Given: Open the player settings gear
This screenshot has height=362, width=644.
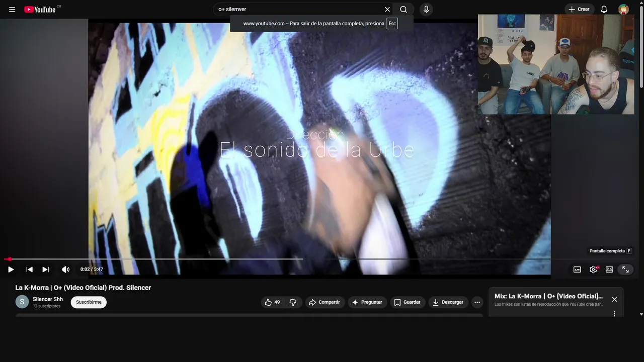Looking at the screenshot, I should 593,269.
